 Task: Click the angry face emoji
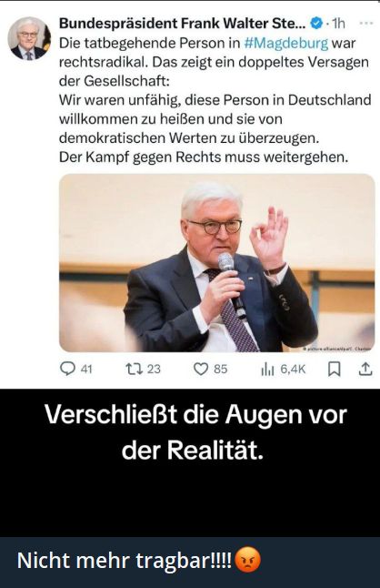pos(247,561)
